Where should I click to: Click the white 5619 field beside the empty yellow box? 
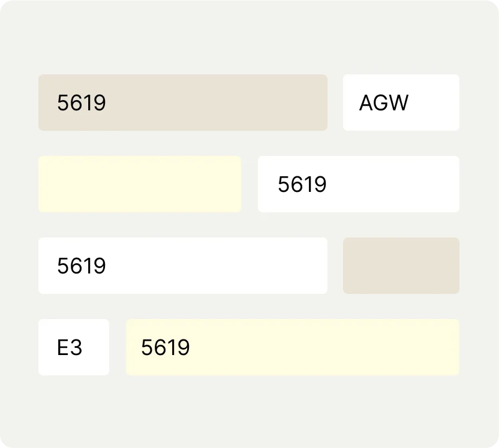tap(358, 184)
